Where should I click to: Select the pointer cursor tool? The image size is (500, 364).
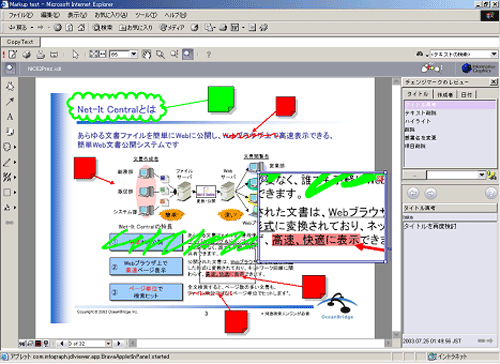(x=75, y=54)
